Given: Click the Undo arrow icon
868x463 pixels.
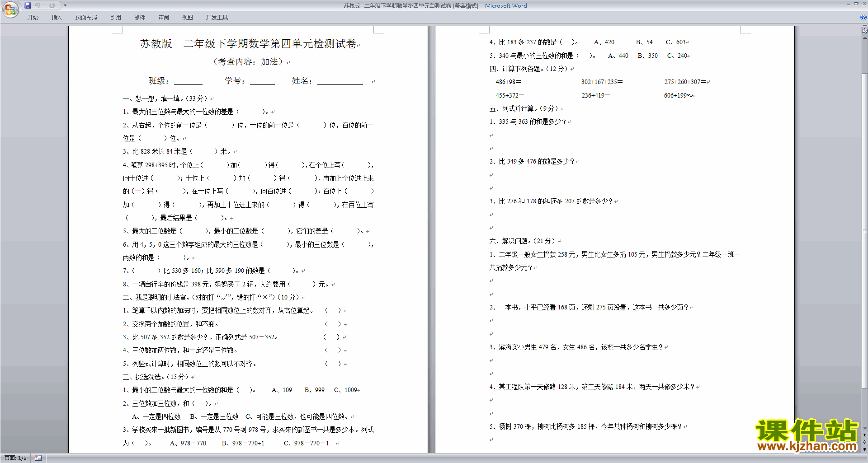Looking at the screenshot, I should (38, 5).
